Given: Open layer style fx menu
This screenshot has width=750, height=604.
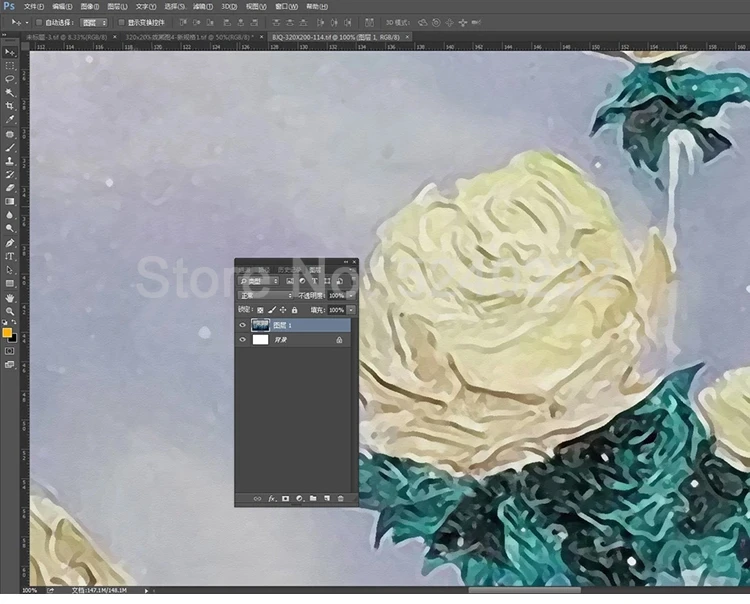Looking at the screenshot, I should pos(271,498).
